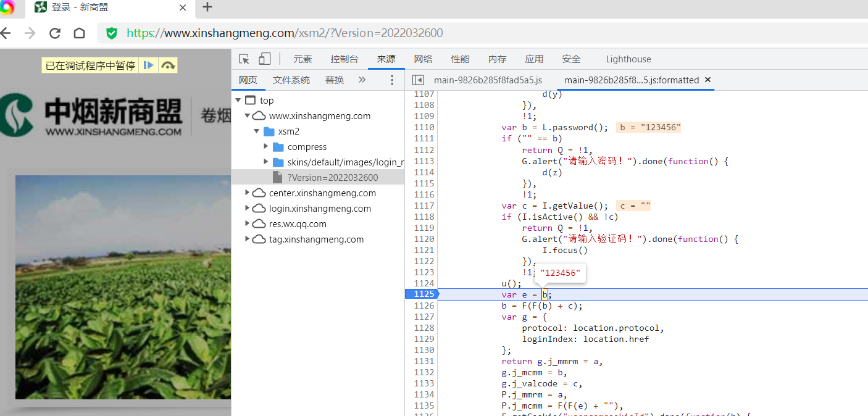Open the 性能 panel tab
868x416 pixels.
[x=461, y=59]
